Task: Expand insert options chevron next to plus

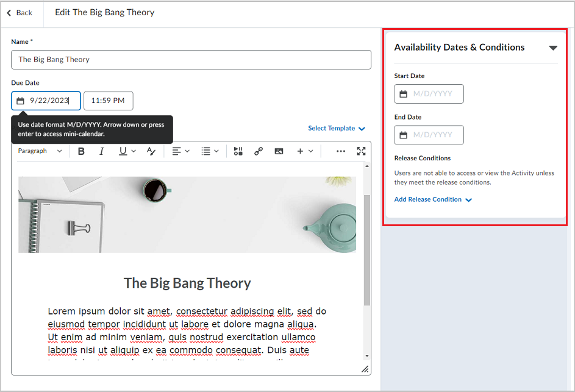Action: tap(310, 151)
